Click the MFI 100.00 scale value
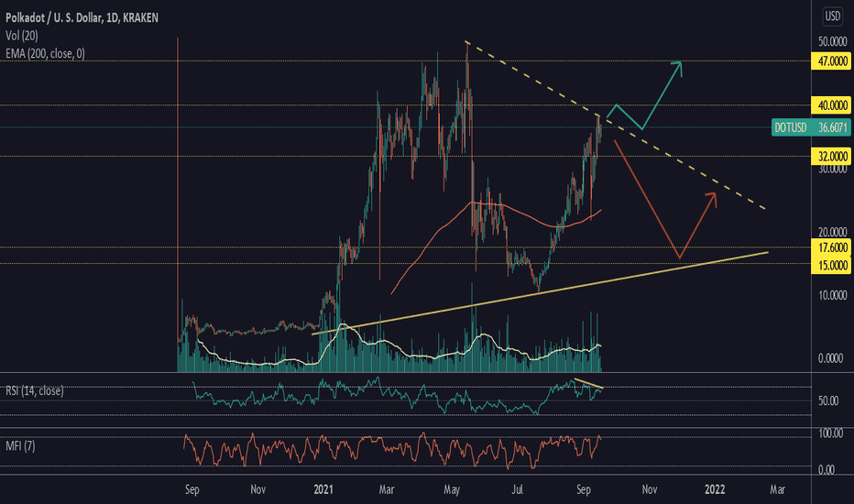Image resolution: width=854 pixels, height=504 pixels. click(830, 433)
